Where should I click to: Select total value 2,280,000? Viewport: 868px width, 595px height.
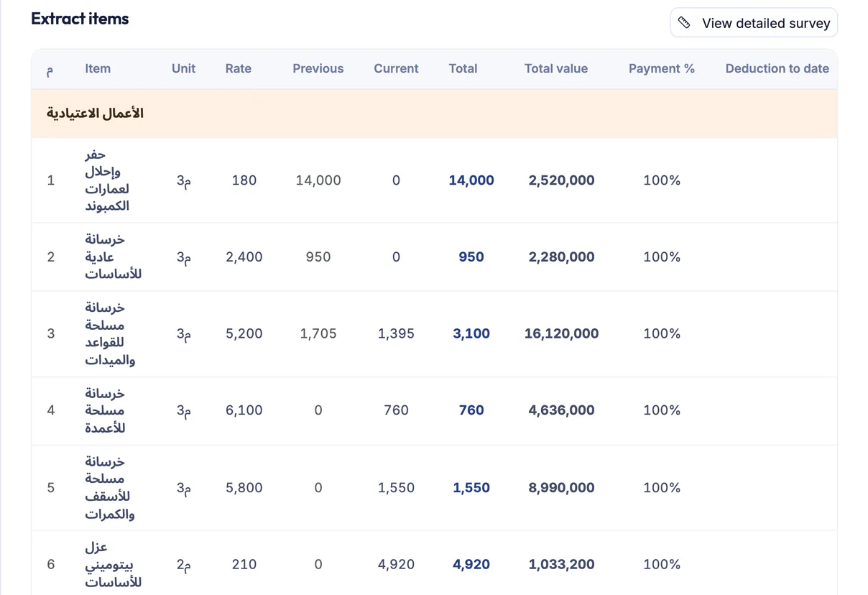point(562,257)
